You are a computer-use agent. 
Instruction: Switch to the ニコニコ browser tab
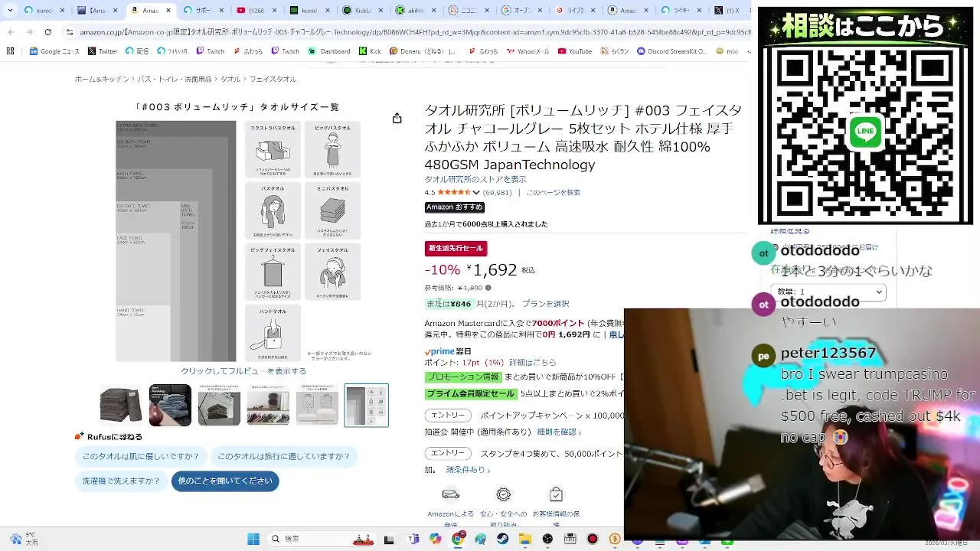(x=468, y=10)
